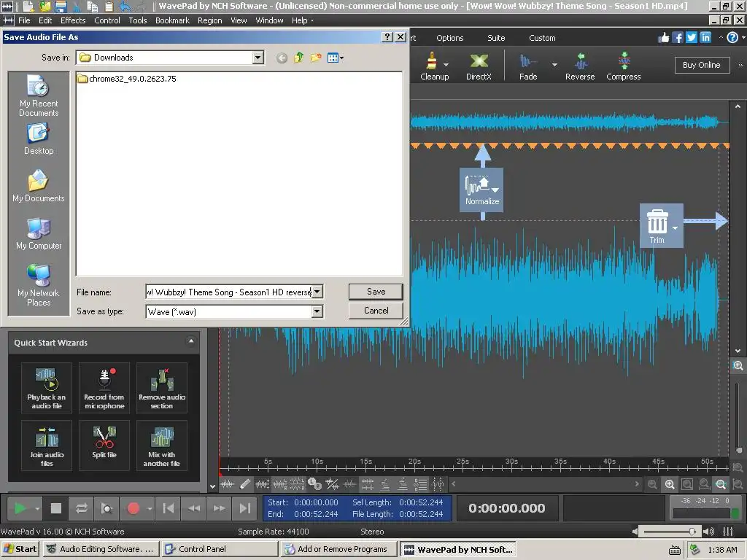The width and height of the screenshot is (747, 560).
Task: Open the Split file wizard
Action: click(104, 446)
